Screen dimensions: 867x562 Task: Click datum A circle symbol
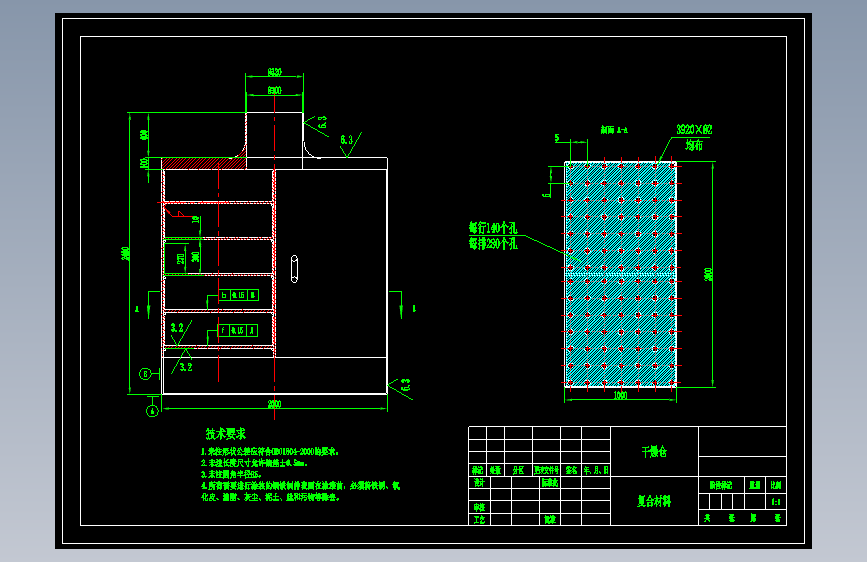152,411
